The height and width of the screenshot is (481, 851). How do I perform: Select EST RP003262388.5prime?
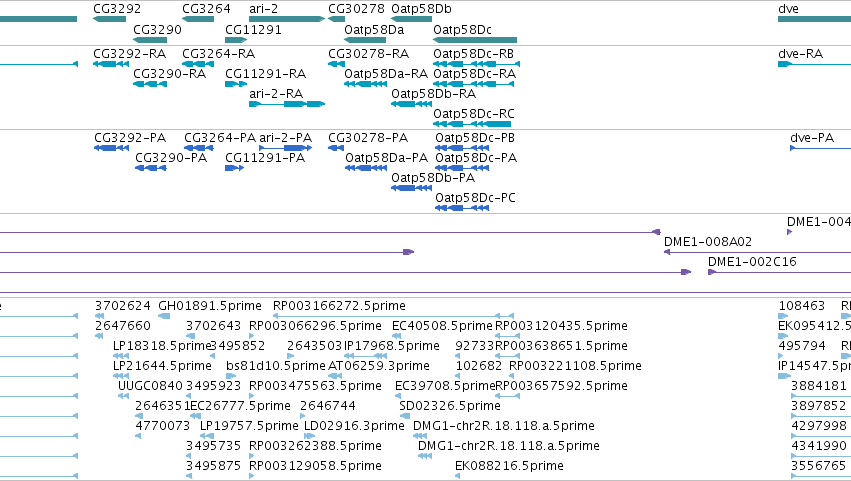pos(315,447)
